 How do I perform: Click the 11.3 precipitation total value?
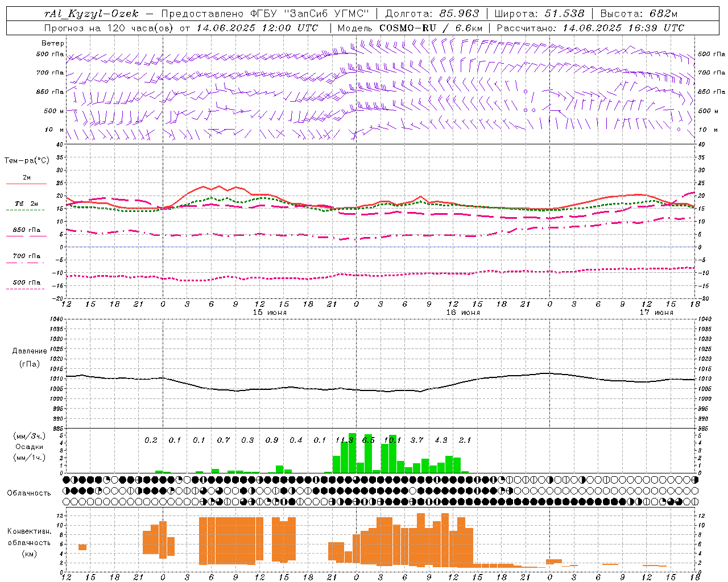pyautogui.click(x=344, y=440)
